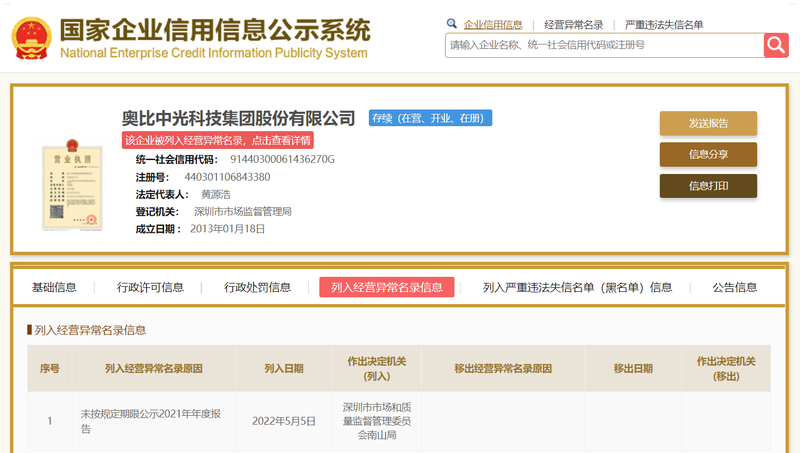
Task: Switch to the 基础信息 tab
Action: coord(54,287)
